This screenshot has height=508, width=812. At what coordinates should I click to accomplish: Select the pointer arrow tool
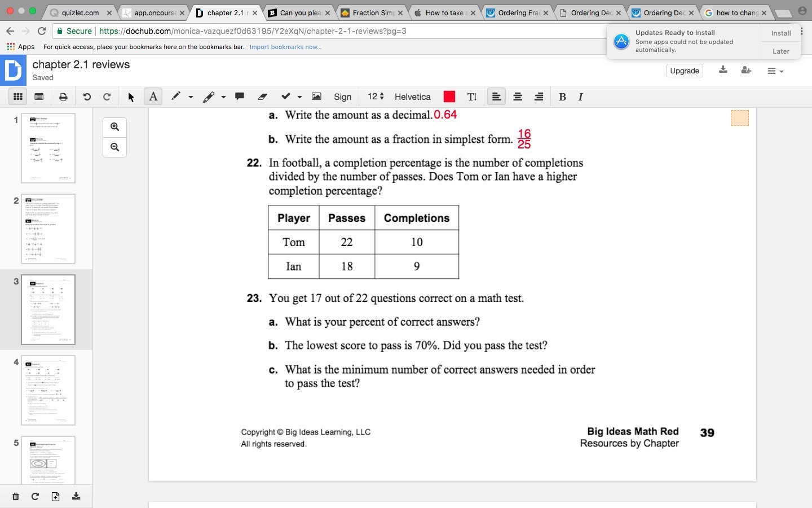[x=131, y=97]
